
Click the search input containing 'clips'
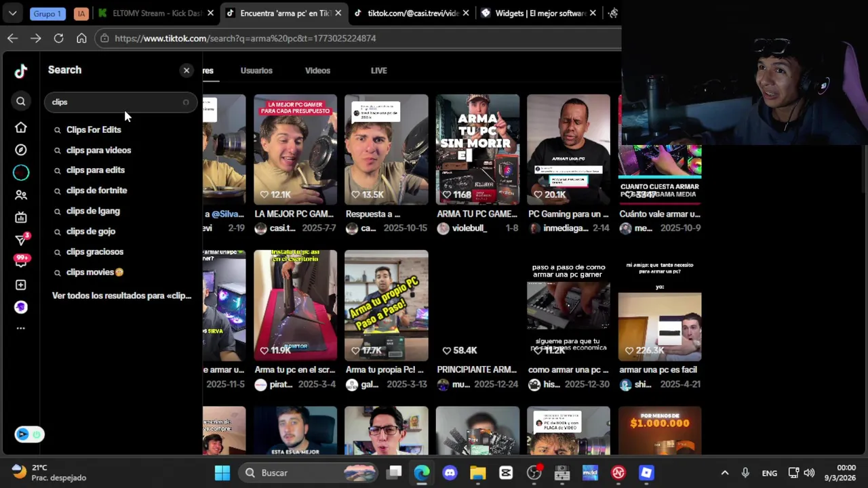click(x=121, y=102)
